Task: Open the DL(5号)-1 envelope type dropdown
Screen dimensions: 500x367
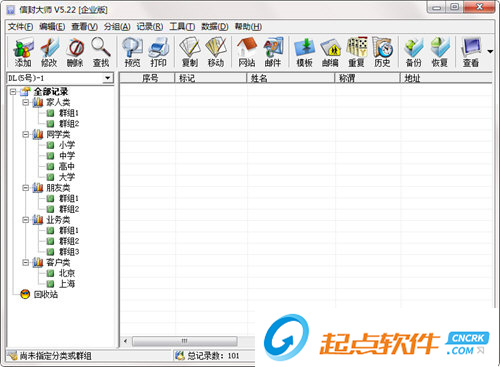Action: (x=107, y=78)
